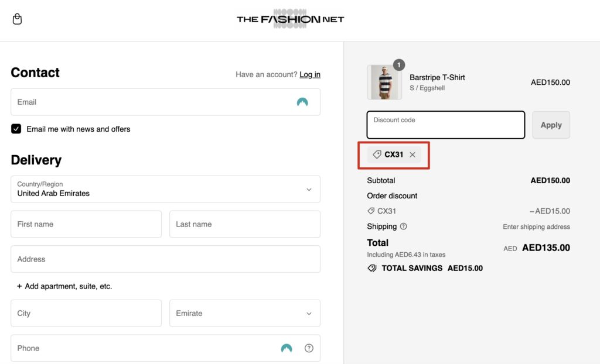The image size is (600, 364).
Task: Click the Log in link
Action: pos(309,74)
